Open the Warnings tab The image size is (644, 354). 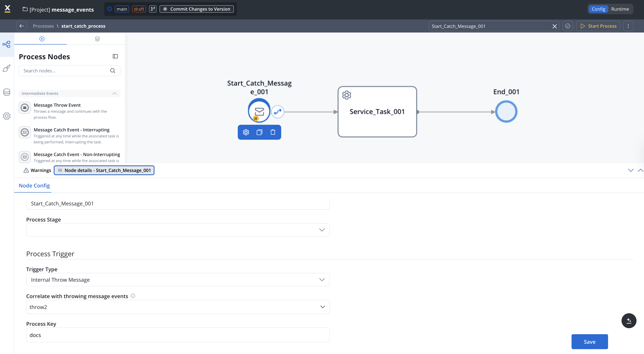[37, 170]
